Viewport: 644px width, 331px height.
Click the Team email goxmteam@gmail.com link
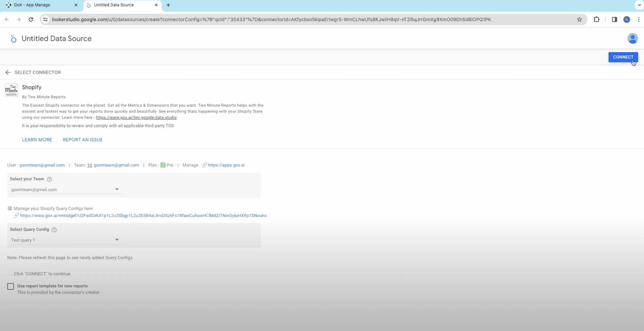coord(116,165)
